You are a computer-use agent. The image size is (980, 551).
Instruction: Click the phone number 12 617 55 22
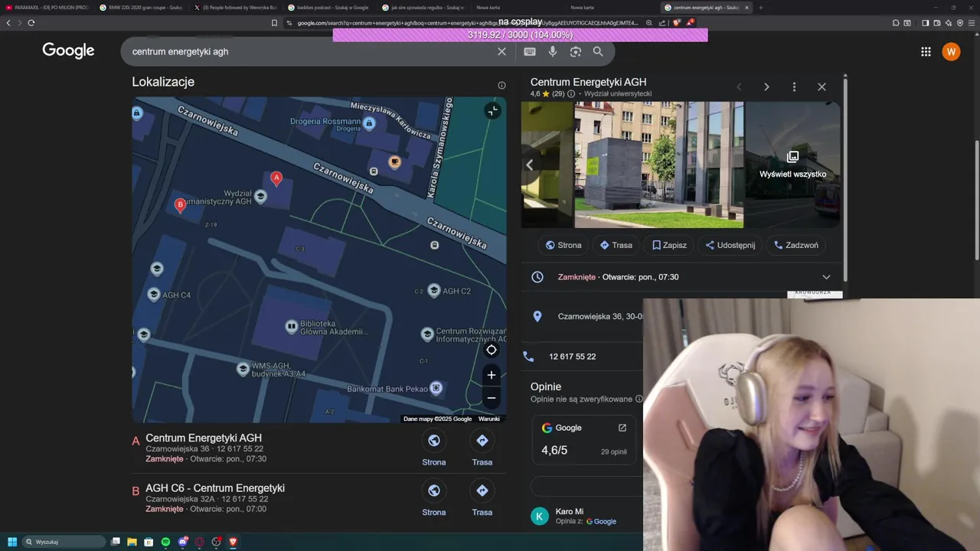tap(572, 357)
